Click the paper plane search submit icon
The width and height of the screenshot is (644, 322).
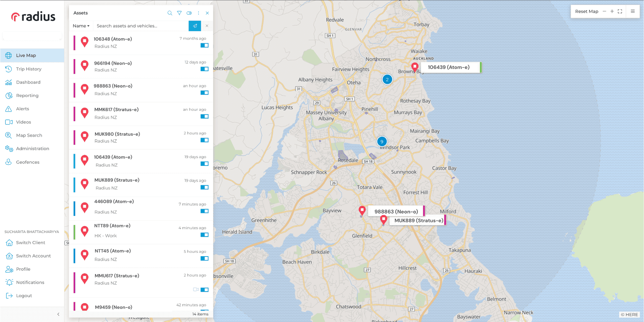pos(195,26)
